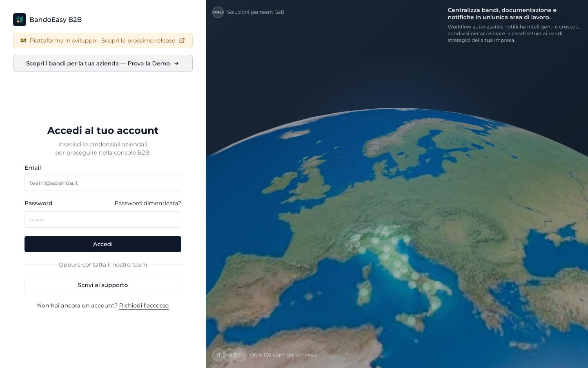
Task: Click the arrow icon on the Demo button
Action: click(x=176, y=63)
